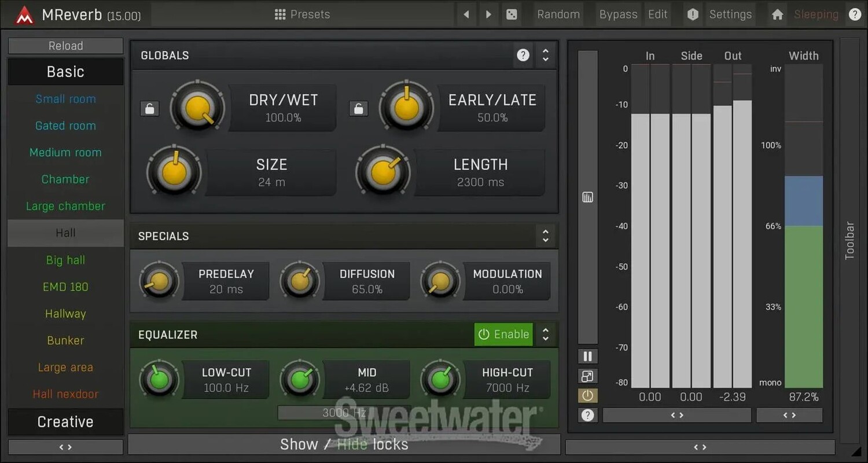
Task: Expand arrows under the Width meter
Action: (x=789, y=415)
